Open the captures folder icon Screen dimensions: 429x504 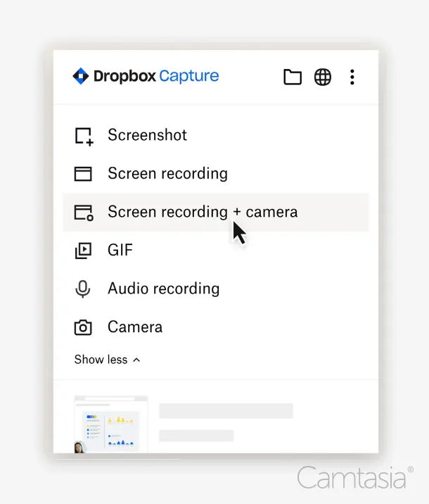[x=293, y=77]
